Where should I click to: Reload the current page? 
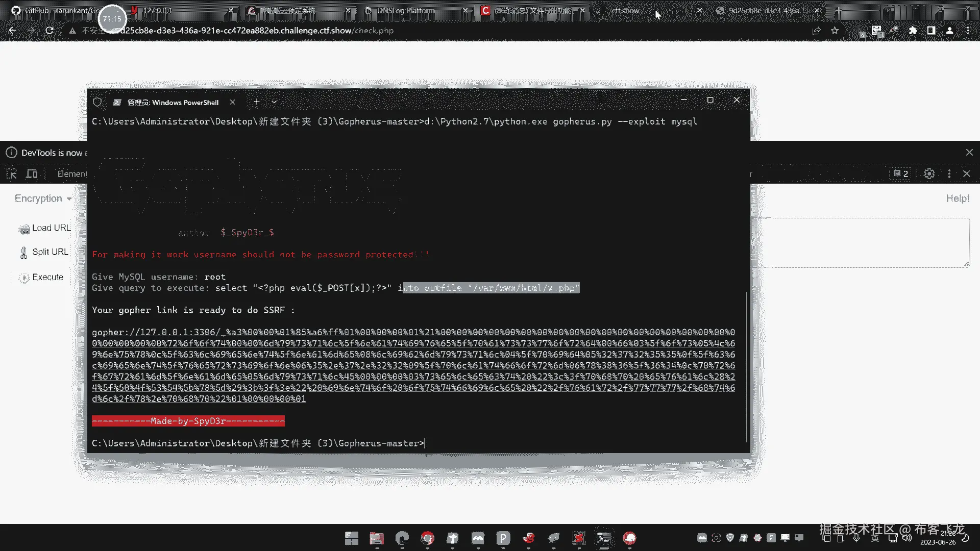point(50,31)
